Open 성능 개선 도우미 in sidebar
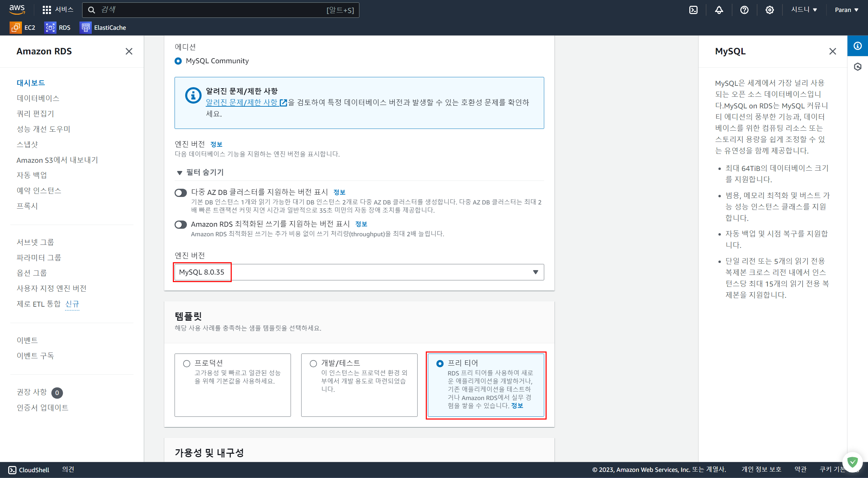 tap(43, 129)
